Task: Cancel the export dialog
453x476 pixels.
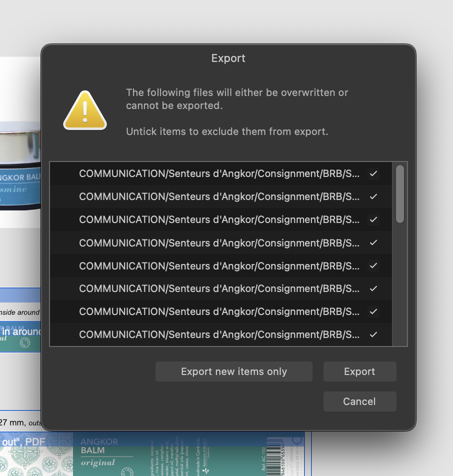Action: (x=360, y=401)
